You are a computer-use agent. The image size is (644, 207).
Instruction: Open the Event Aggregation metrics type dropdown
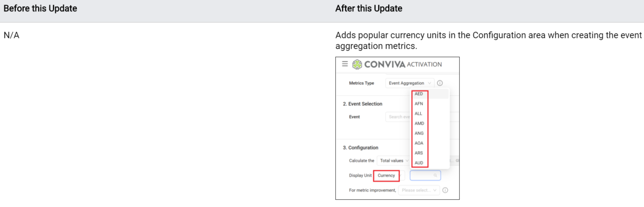(x=409, y=83)
